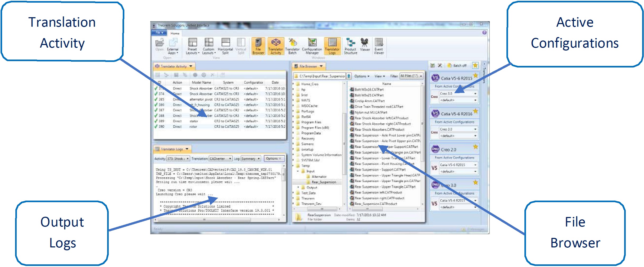The height and width of the screenshot is (267, 644).
Task: Open the Translation dropdown showing CADverter
Action: pos(221,159)
